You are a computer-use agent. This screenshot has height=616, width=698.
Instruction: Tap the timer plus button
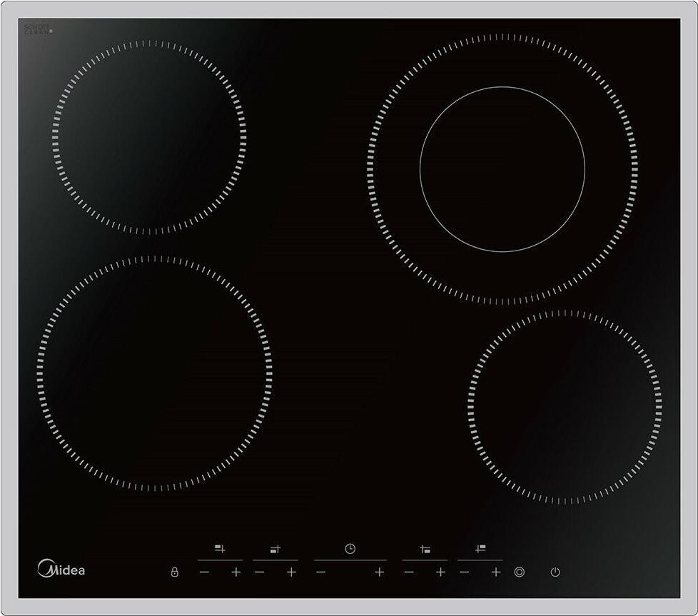click(x=379, y=572)
